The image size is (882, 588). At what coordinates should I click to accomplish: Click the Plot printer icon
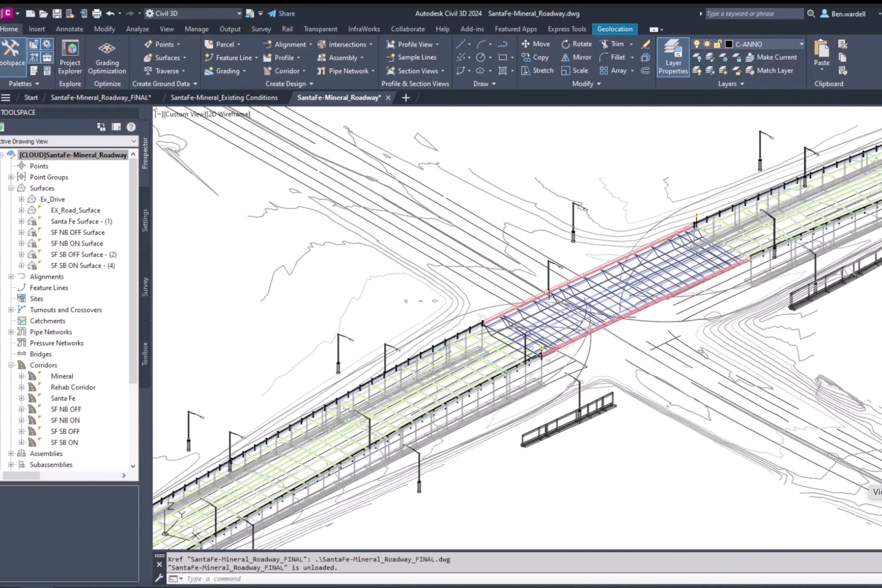[97, 14]
